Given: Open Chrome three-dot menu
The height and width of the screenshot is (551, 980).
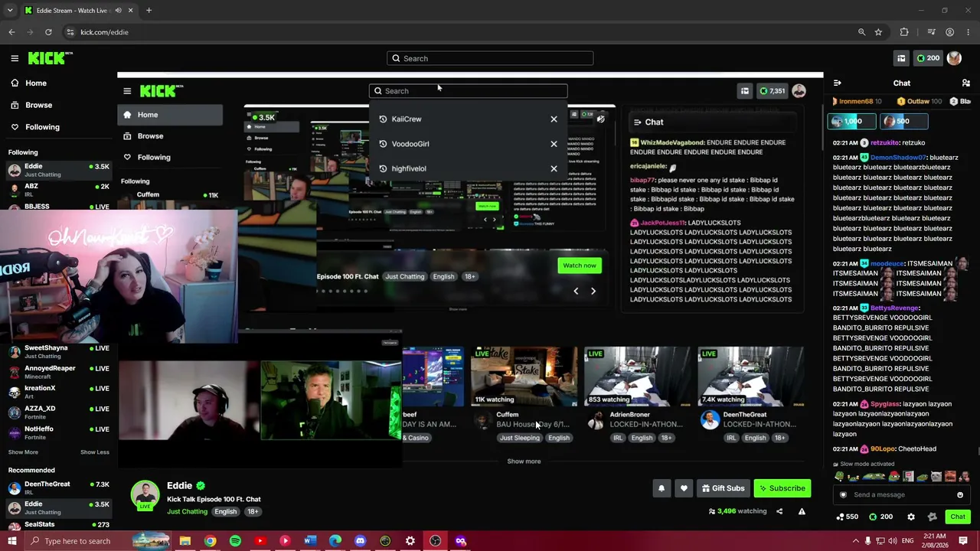Looking at the screenshot, I should pyautogui.click(x=969, y=32).
